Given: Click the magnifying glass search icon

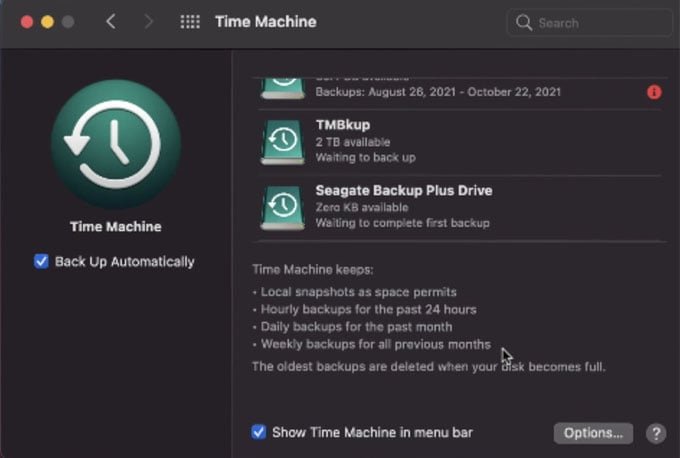Looking at the screenshot, I should (524, 22).
